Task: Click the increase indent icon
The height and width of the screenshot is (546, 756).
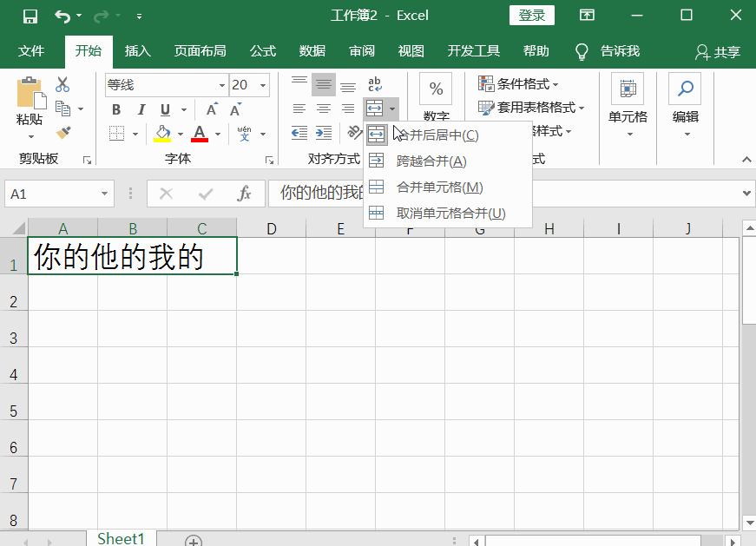Action: [x=323, y=133]
